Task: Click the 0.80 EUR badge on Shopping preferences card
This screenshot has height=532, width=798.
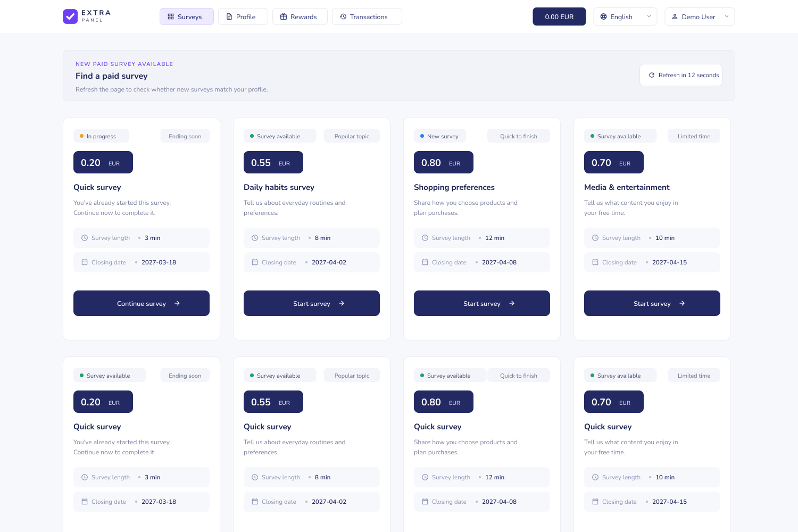Action: point(444,162)
